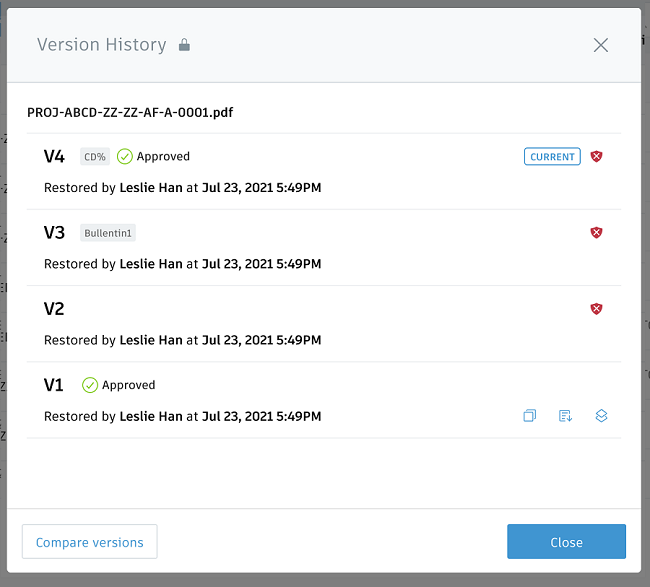The height and width of the screenshot is (587, 650).
Task: Click the green Approved checkmark on V4
Action: (125, 156)
